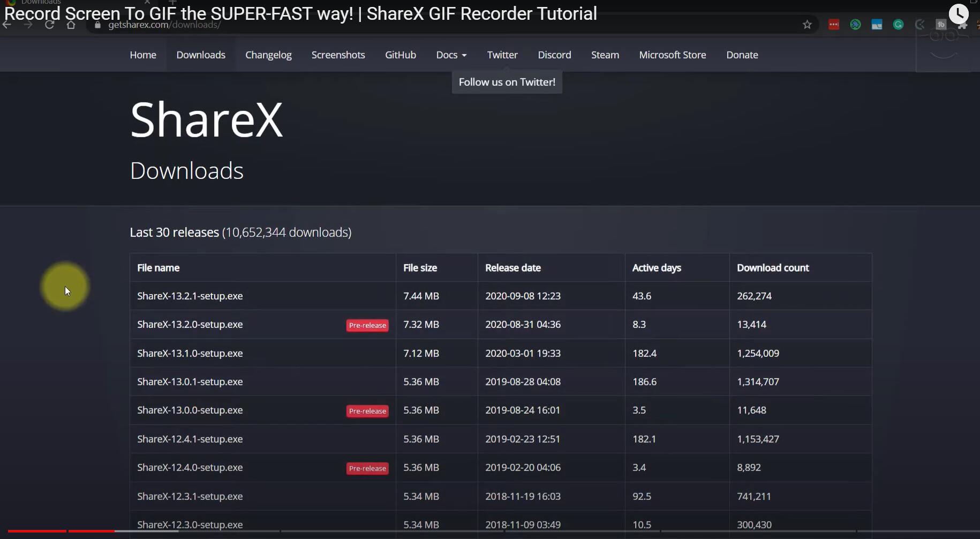Open the red password manager extension
Image resolution: width=980 pixels, height=539 pixels.
point(834,25)
